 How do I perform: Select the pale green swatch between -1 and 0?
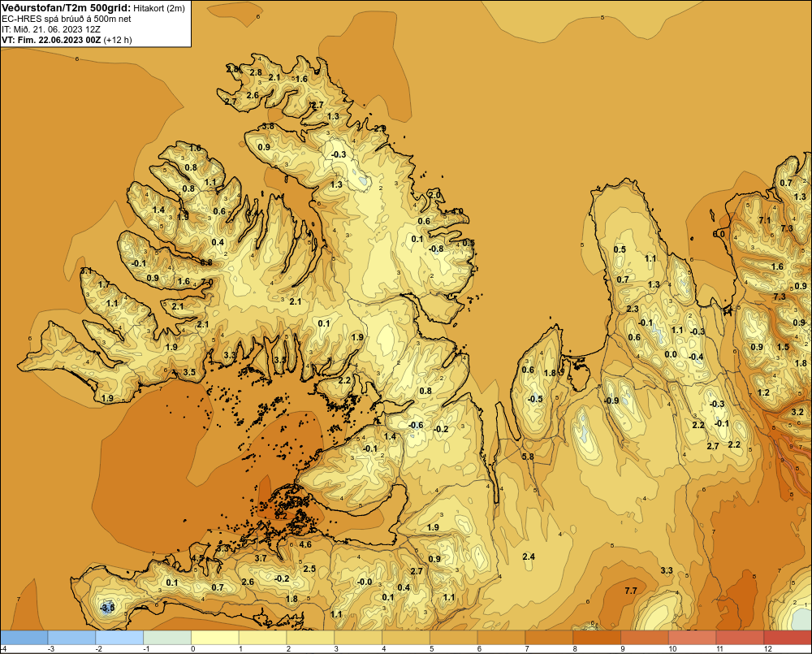pyautogui.click(x=167, y=638)
